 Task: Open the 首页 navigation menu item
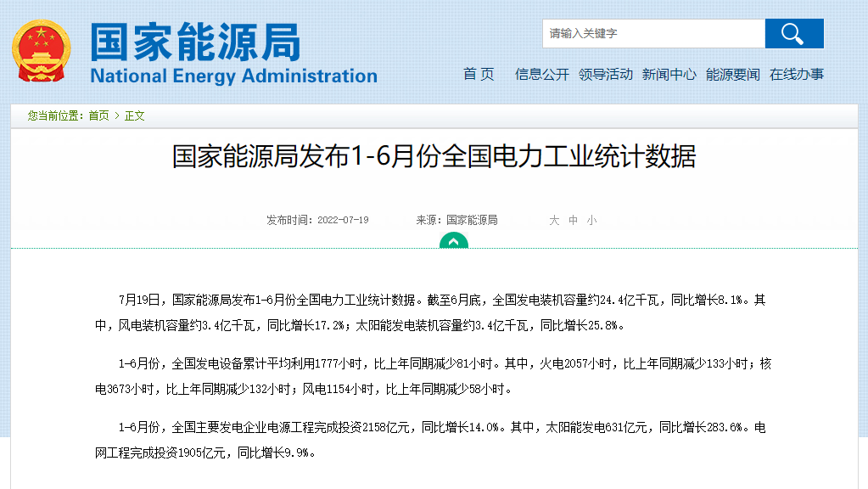click(x=479, y=74)
